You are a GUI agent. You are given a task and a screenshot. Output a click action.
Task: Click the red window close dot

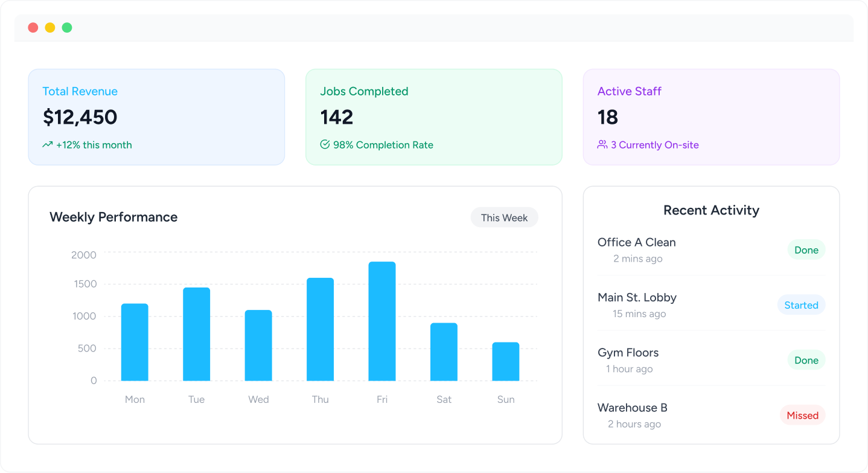[x=33, y=28]
